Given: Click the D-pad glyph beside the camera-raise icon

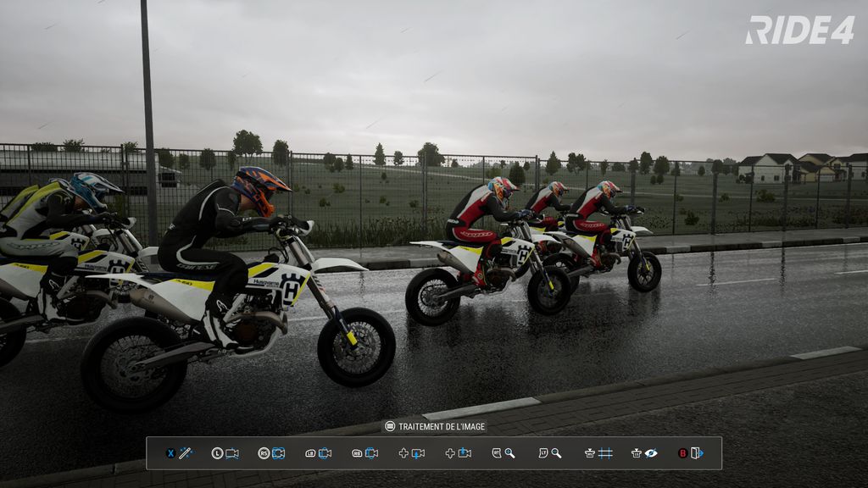Looking at the screenshot, I should pos(450,454).
